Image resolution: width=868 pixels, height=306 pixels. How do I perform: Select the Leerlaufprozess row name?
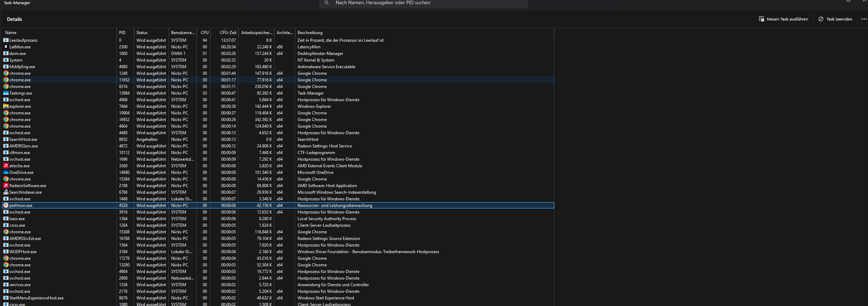23,40
